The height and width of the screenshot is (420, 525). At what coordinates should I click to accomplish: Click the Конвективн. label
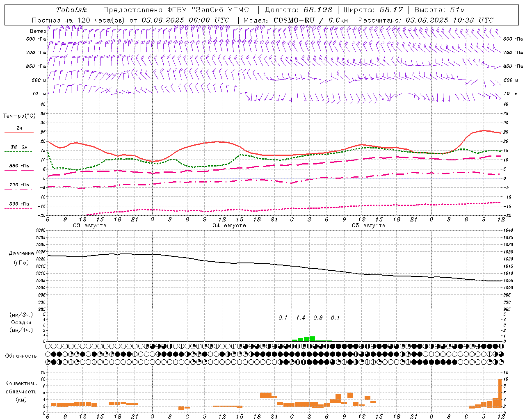point(21,383)
